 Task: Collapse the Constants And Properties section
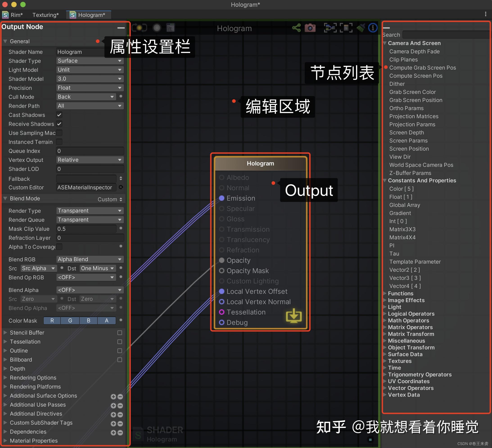point(385,180)
